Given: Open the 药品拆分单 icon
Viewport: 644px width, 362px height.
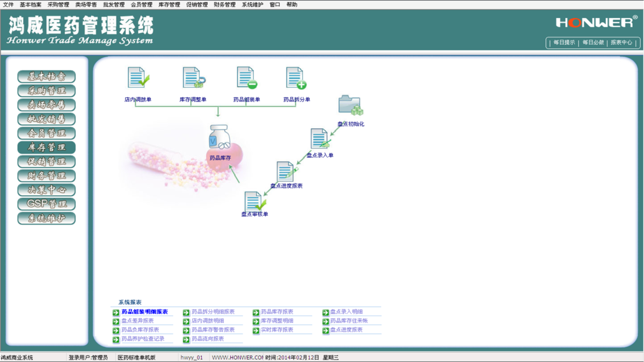Looking at the screenshot, I should pos(296,78).
